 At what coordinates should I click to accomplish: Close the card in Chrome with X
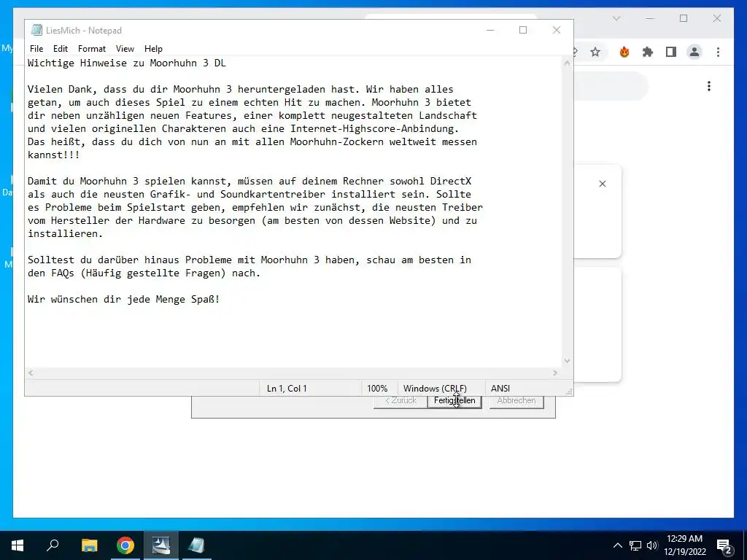click(x=603, y=184)
